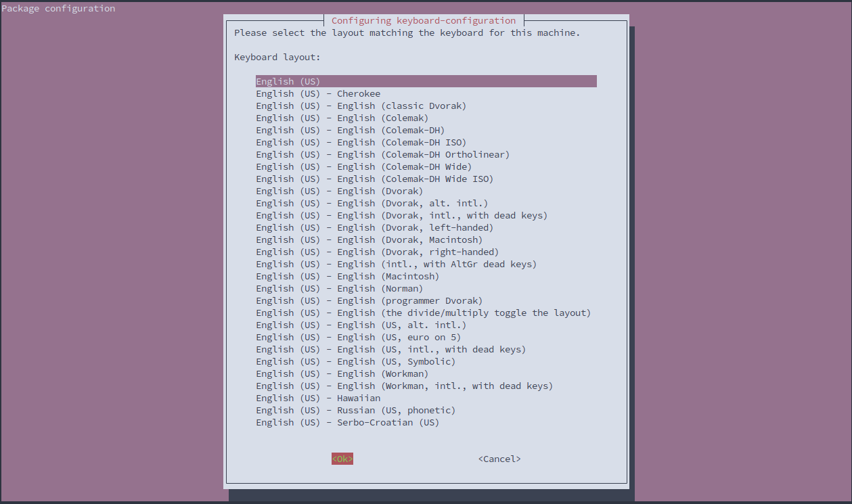852x504 pixels.
Task: Pick English (Dvorak, Macintosh) layout
Action: point(369,239)
